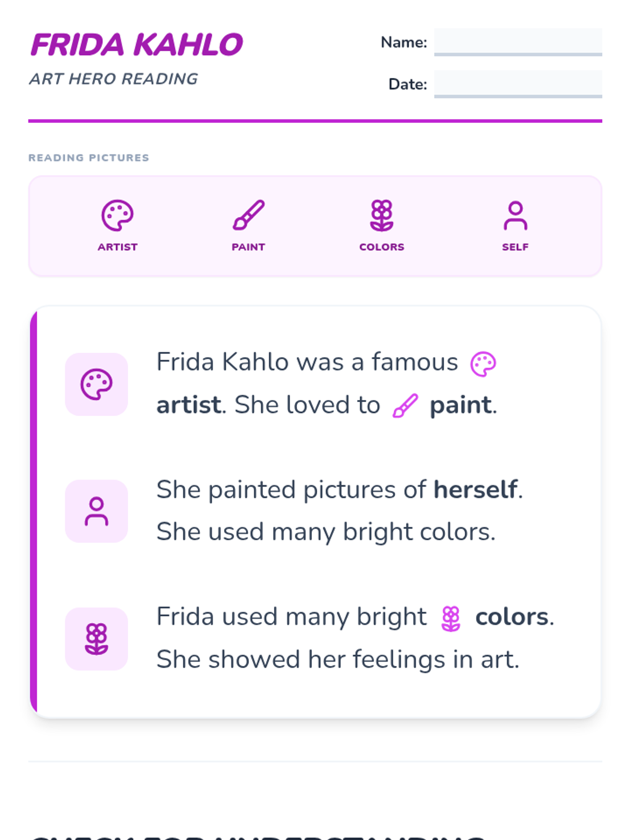Click the inline brush icon before 'paint'
The width and height of the screenshot is (630, 840).
pos(405,406)
